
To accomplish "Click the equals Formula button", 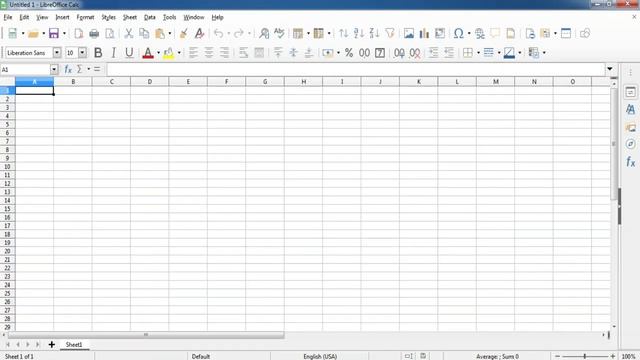I will 97,69.
